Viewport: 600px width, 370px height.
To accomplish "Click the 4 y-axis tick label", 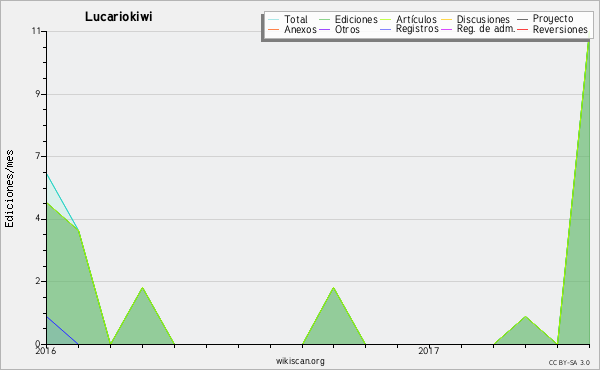I will click(x=38, y=219).
